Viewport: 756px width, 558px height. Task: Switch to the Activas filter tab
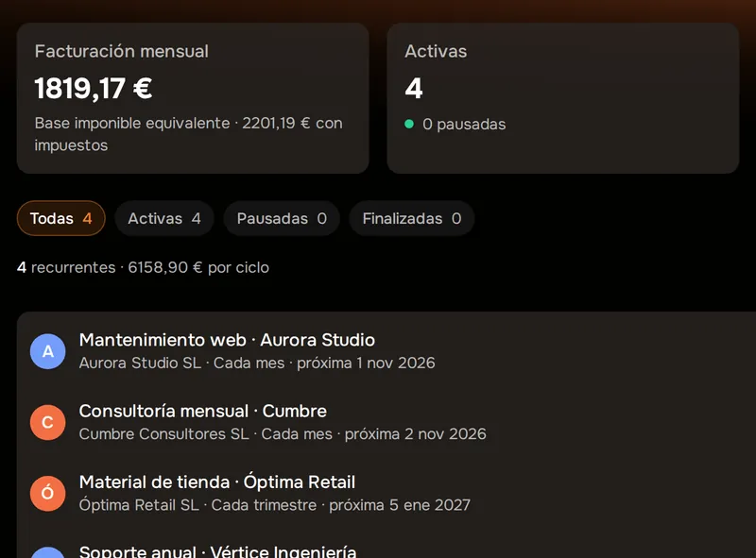point(163,218)
